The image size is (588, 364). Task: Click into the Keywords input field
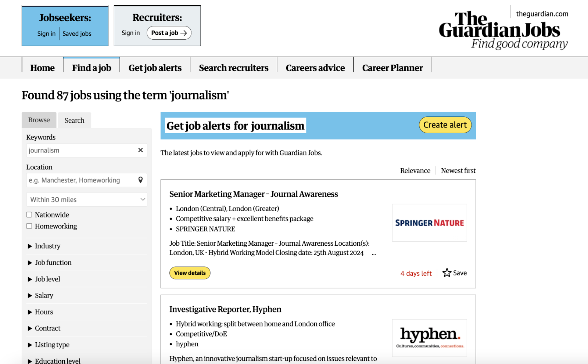coord(81,150)
